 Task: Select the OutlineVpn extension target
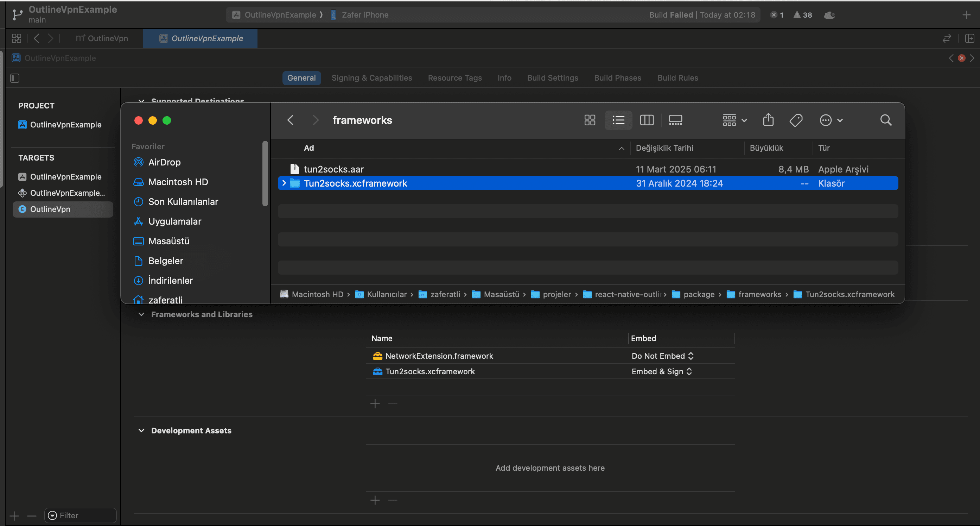pos(63,209)
